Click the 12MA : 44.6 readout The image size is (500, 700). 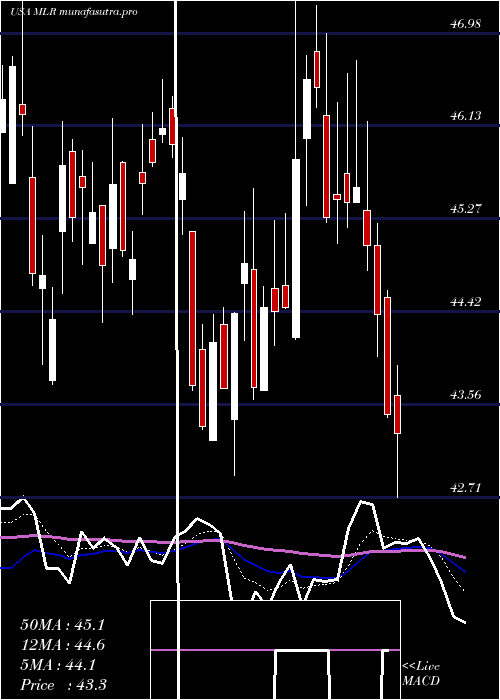62,645
